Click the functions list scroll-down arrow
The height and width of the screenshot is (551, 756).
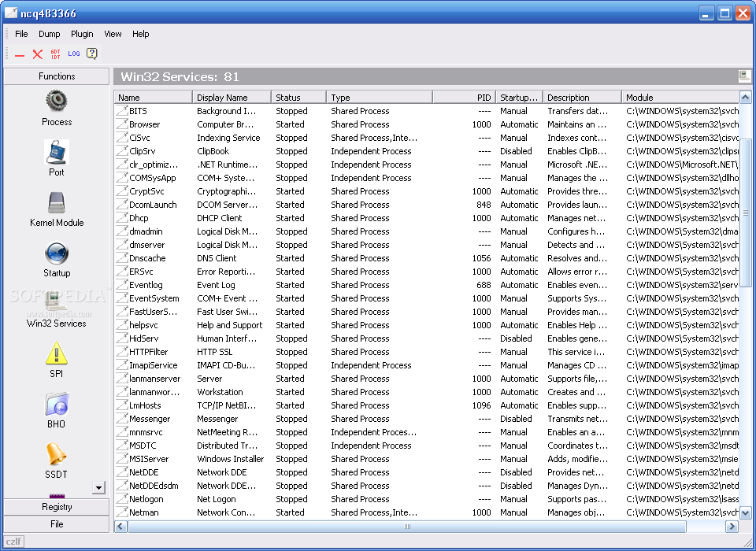click(x=99, y=488)
